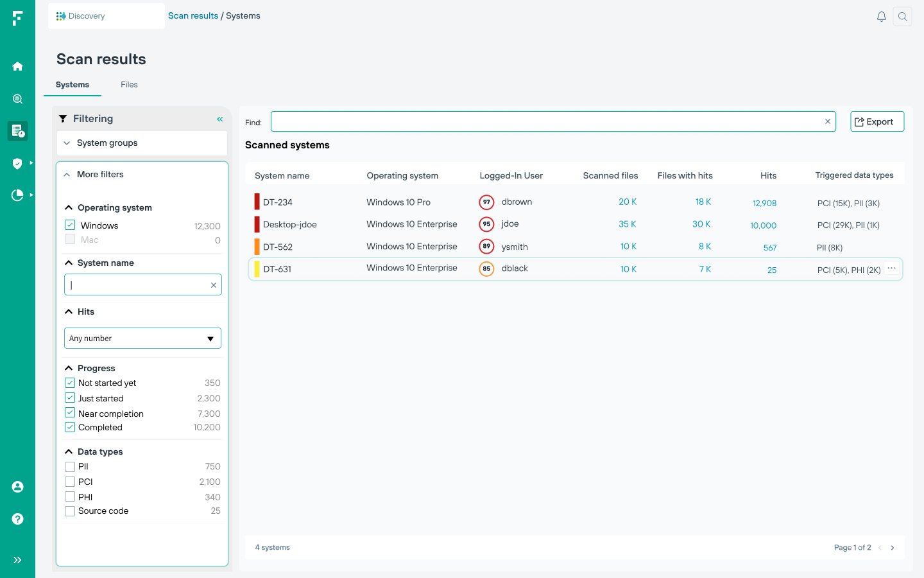Click the risk score 97 badge for dbrown

point(487,202)
